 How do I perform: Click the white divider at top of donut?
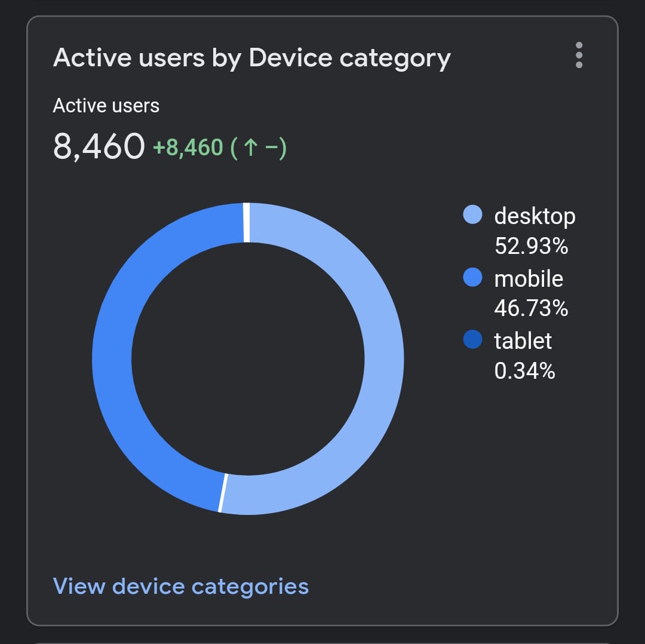click(247, 223)
